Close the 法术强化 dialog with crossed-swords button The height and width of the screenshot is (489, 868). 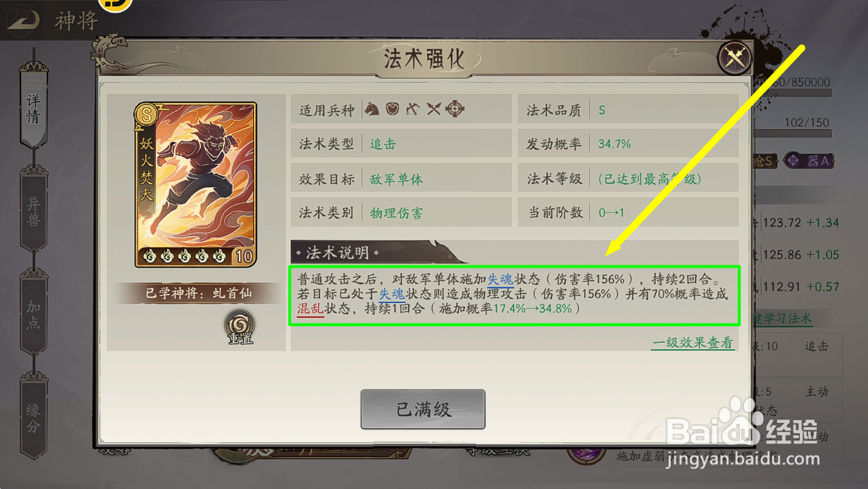click(x=735, y=58)
